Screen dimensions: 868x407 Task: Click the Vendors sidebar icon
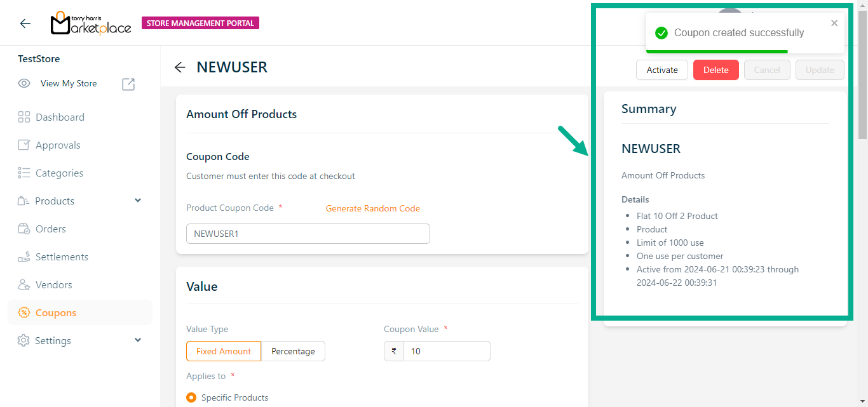(24, 284)
